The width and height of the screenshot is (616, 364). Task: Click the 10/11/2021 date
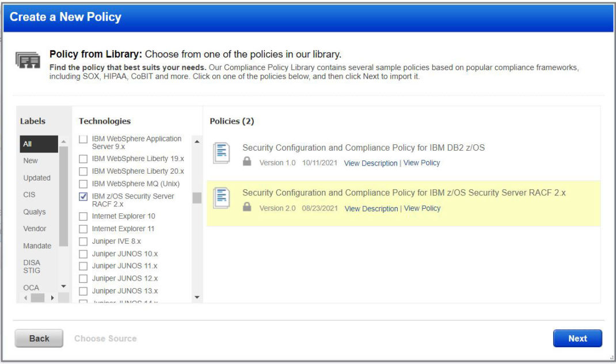320,163
